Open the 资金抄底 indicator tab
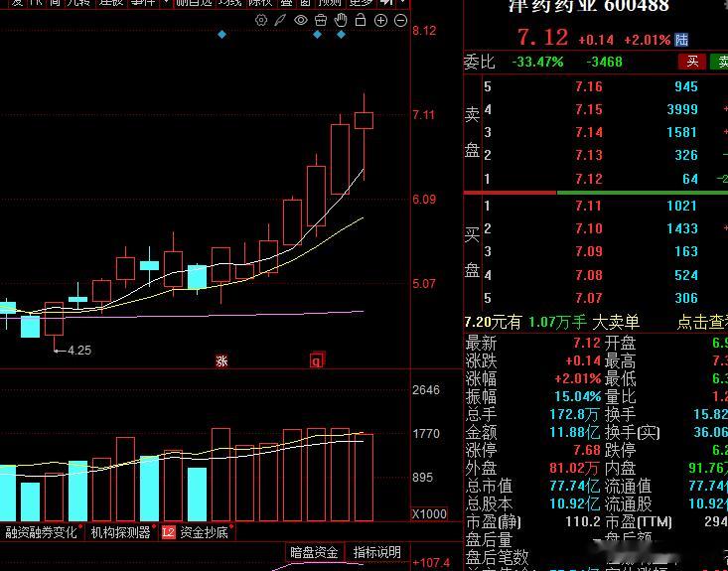The width and height of the screenshot is (728, 571). click(204, 532)
